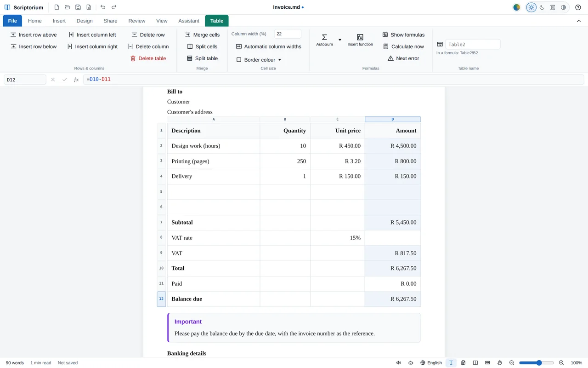The height and width of the screenshot is (368, 588).
Task: Click the zoom out magnifier icon
Action: (x=512, y=363)
